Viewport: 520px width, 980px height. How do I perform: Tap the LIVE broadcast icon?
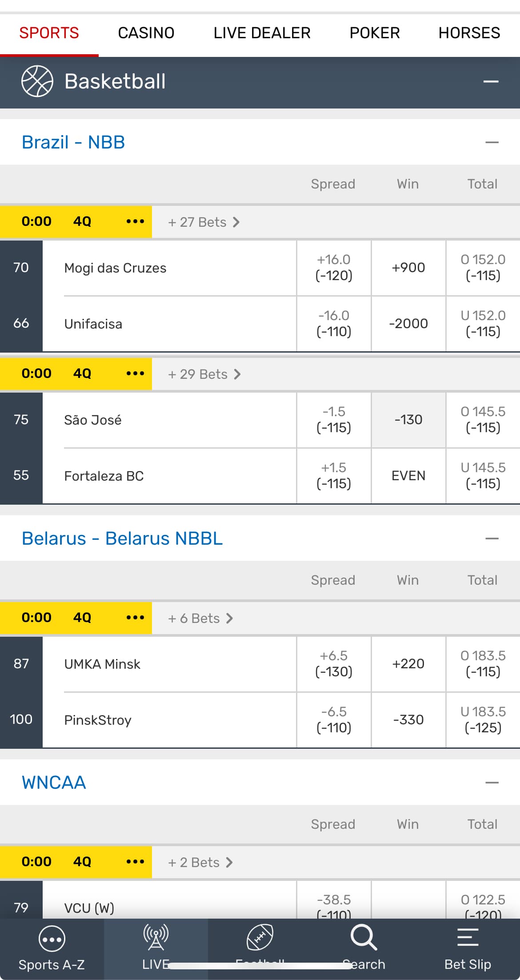click(156, 937)
